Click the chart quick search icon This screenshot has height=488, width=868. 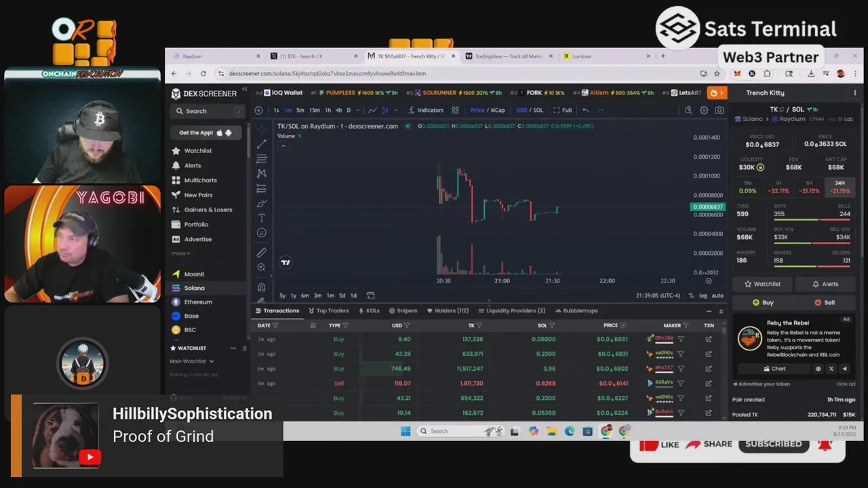688,110
